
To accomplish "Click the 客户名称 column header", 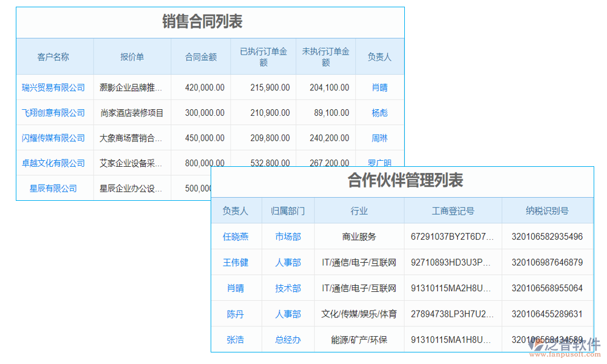I will pyautogui.click(x=55, y=56).
